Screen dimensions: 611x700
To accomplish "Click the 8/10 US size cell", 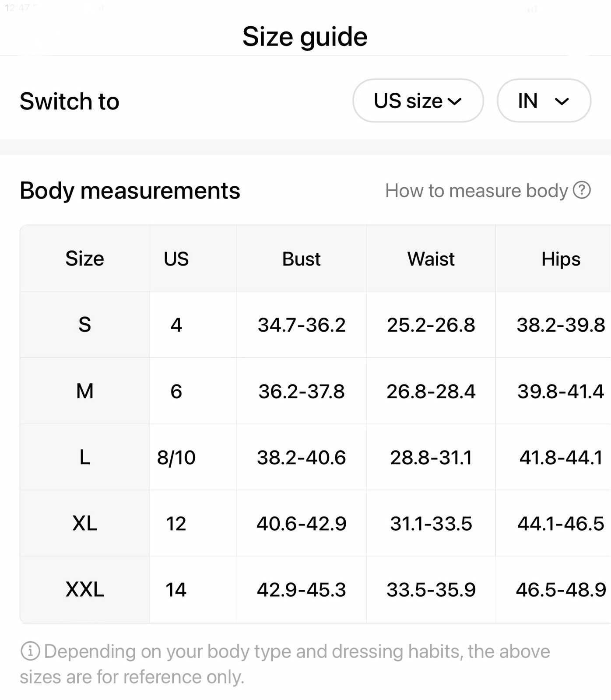I will [176, 458].
